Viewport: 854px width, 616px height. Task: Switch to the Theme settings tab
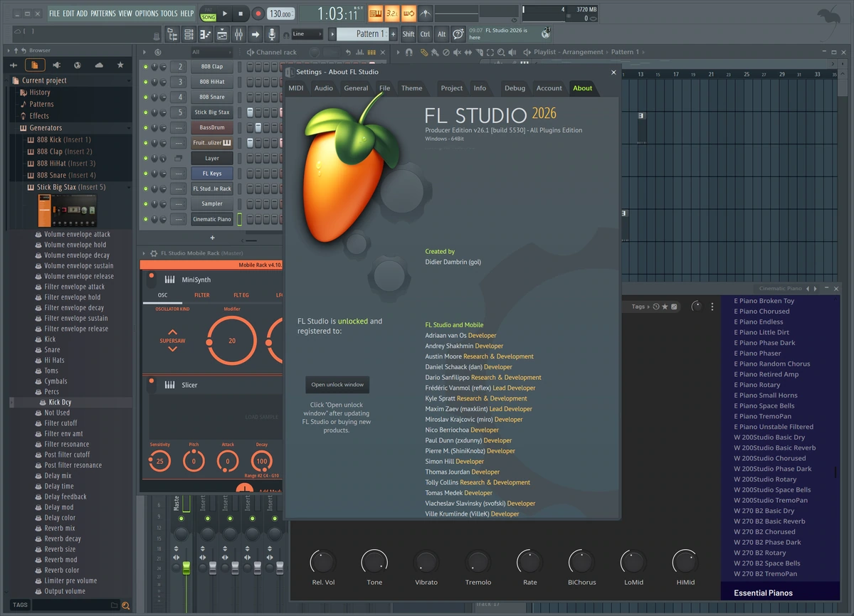coord(411,88)
